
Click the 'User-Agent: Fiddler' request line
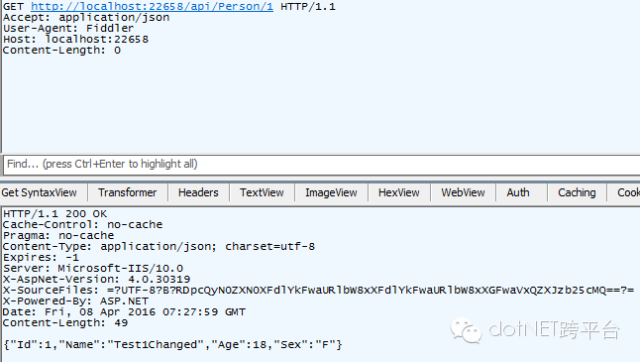tap(68, 29)
